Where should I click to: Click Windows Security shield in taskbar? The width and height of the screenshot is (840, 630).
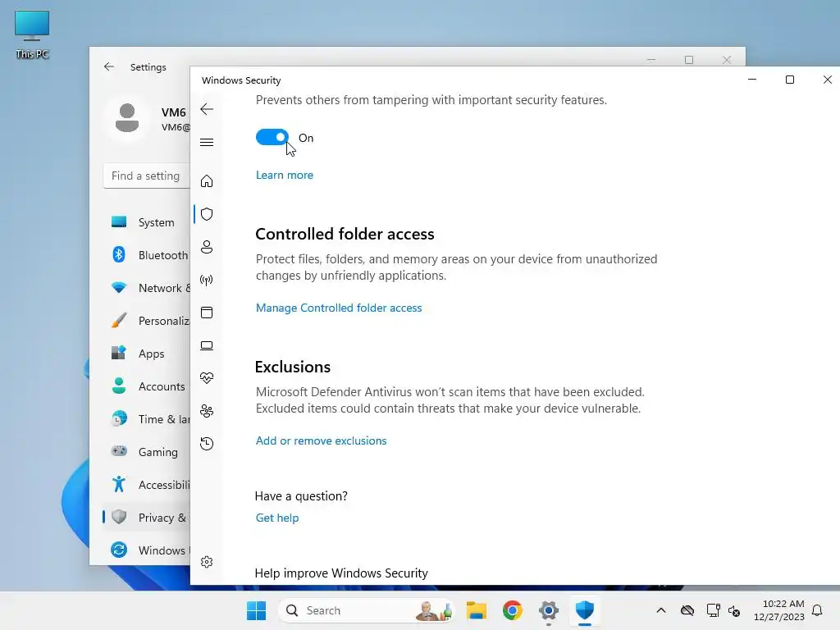tap(584, 610)
